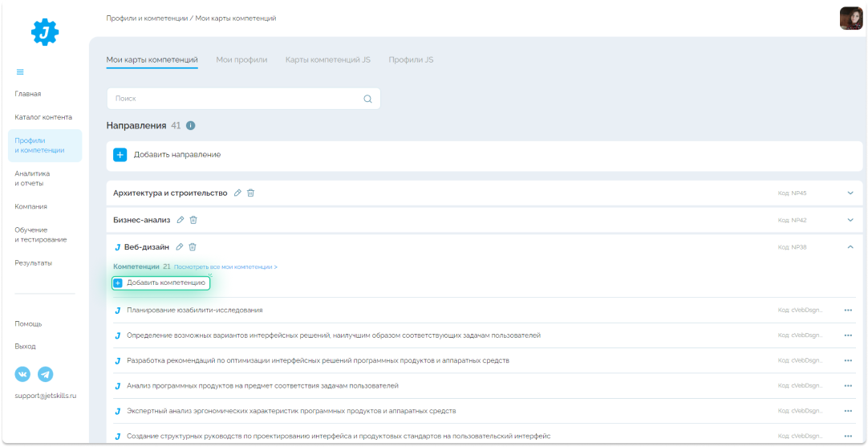This screenshot has width=868, height=447.
Task: Click the magnifier search icon
Action: 367,99
